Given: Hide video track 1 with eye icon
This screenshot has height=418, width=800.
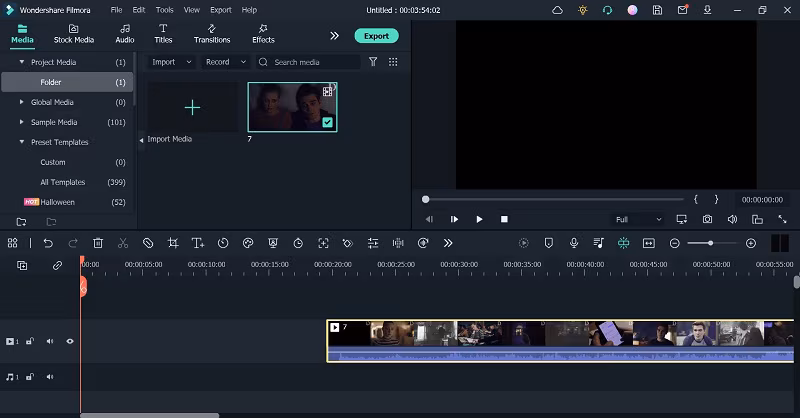Looking at the screenshot, I should [x=70, y=341].
